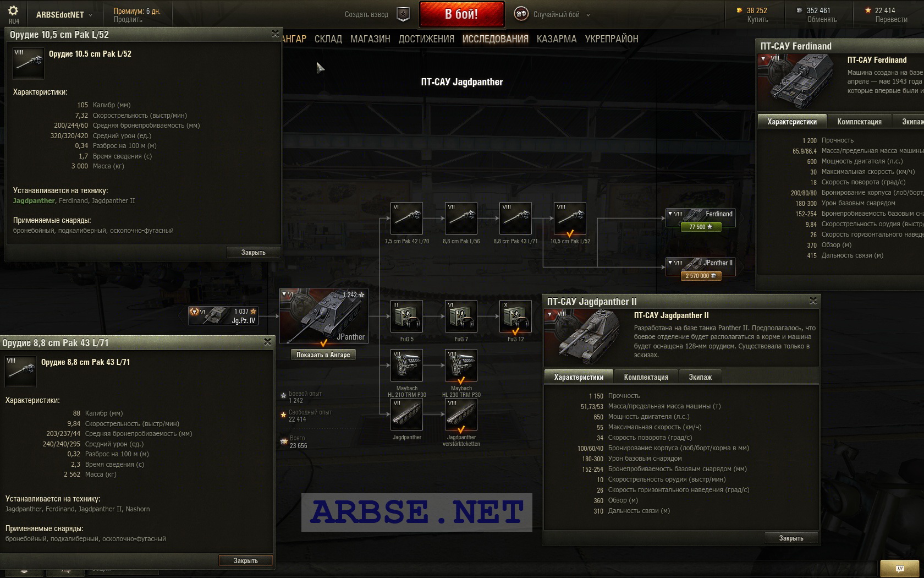Select Maybach HL 230 TRM P30 engine
This screenshot has width=924, height=578.
coord(461,366)
